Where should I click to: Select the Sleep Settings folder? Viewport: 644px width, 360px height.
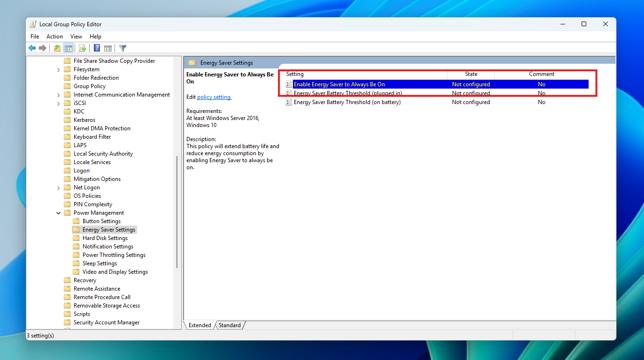click(x=100, y=263)
